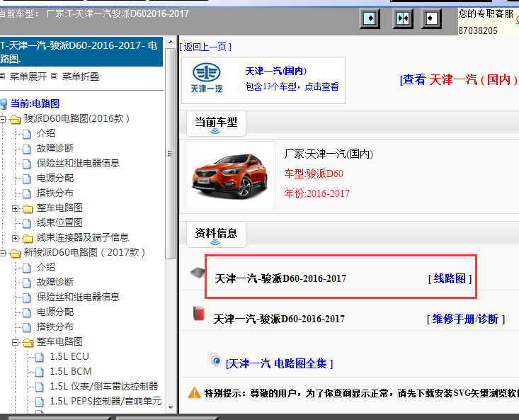This screenshot has width=519, height=420.
Task: Collapse the 新骏派D60电路图（2017款）node
Action: (x=3, y=253)
